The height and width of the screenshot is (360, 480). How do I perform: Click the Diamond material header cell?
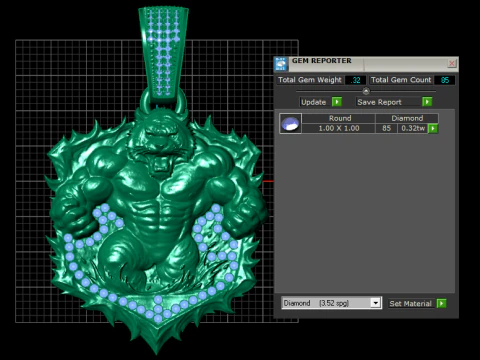click(x=407, y=118)
